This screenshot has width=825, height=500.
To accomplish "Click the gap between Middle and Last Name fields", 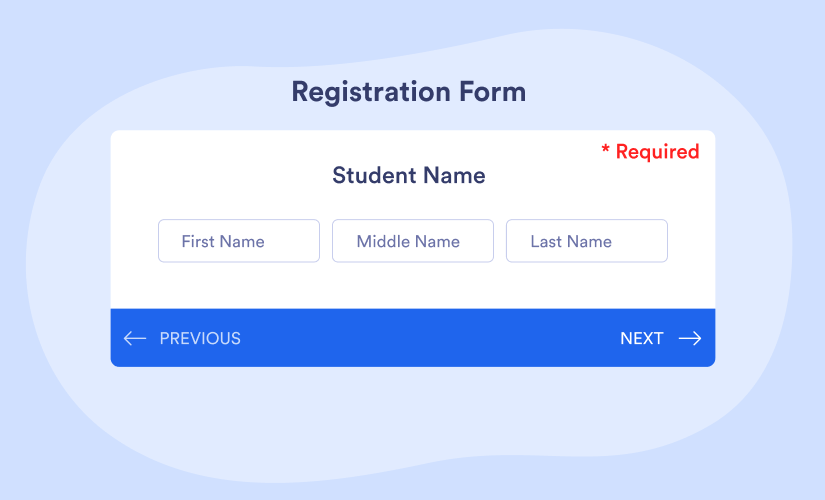I will point(500,241).
